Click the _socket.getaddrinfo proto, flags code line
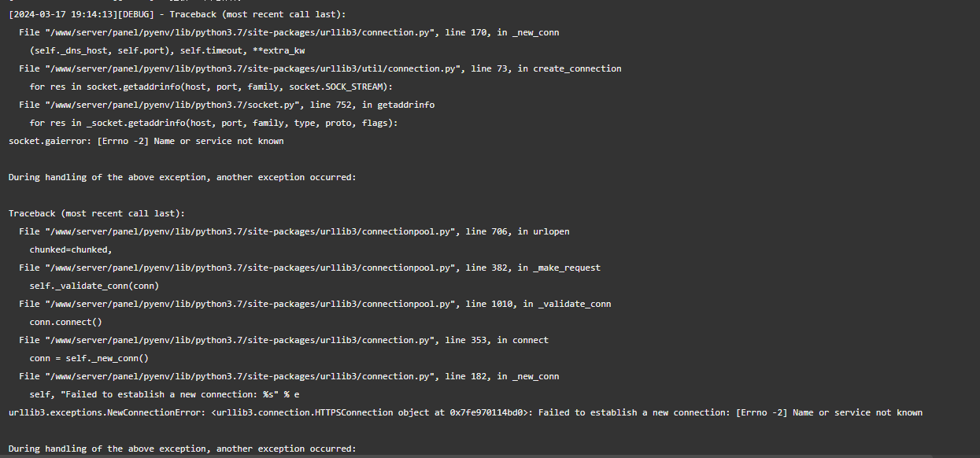 214,123
